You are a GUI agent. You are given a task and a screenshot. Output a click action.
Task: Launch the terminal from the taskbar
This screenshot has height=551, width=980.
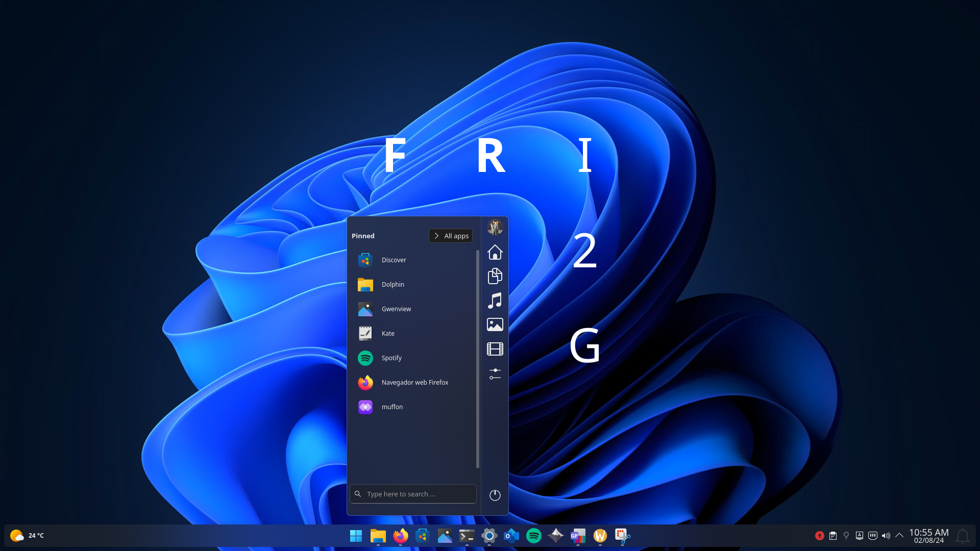pyautogui.click(x=467, y=536)
